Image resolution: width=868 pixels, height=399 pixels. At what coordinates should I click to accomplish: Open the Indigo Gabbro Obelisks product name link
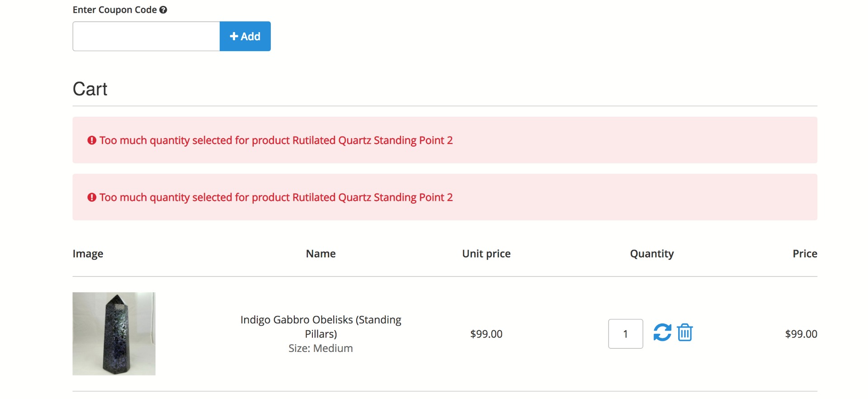pyautogui.click(x=321, y=327)
